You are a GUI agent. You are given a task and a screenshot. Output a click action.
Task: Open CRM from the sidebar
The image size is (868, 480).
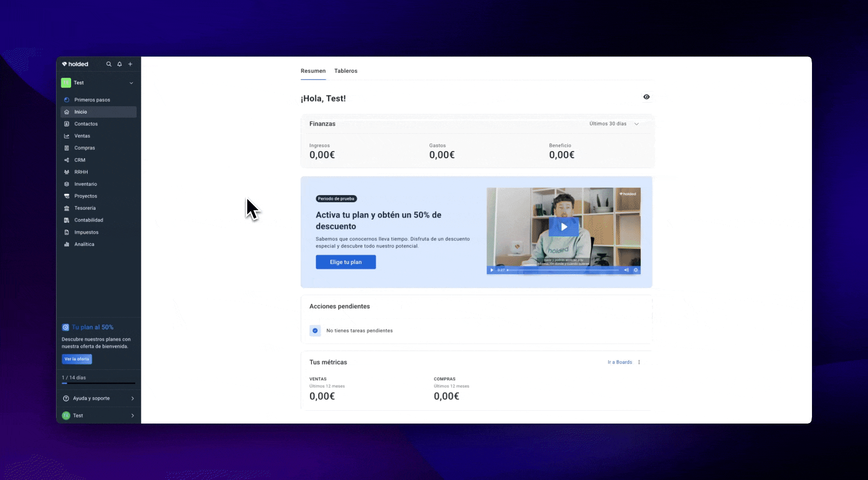pyautogui.click(x=80, y=160)
